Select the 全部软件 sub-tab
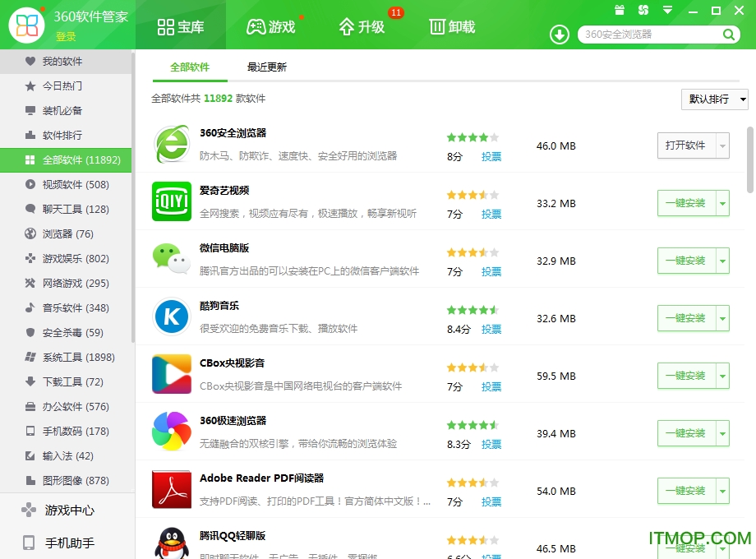756x559 pixels. point(190,67)
